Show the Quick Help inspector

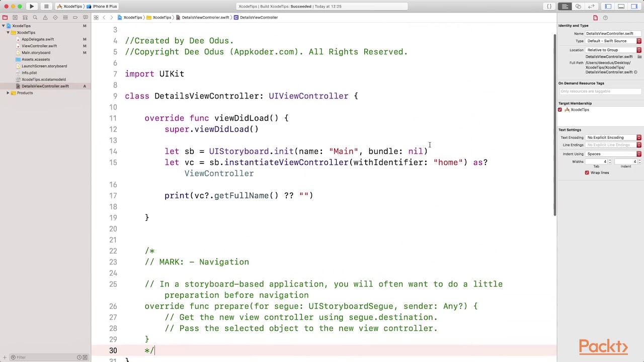point(605,18)
